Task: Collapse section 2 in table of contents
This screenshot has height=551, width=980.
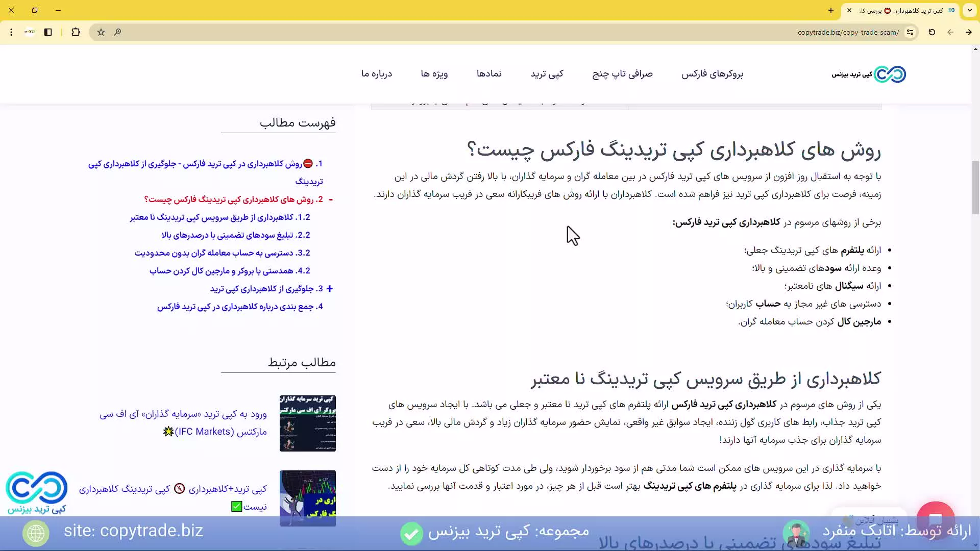Action: click(x=331, y=199)
